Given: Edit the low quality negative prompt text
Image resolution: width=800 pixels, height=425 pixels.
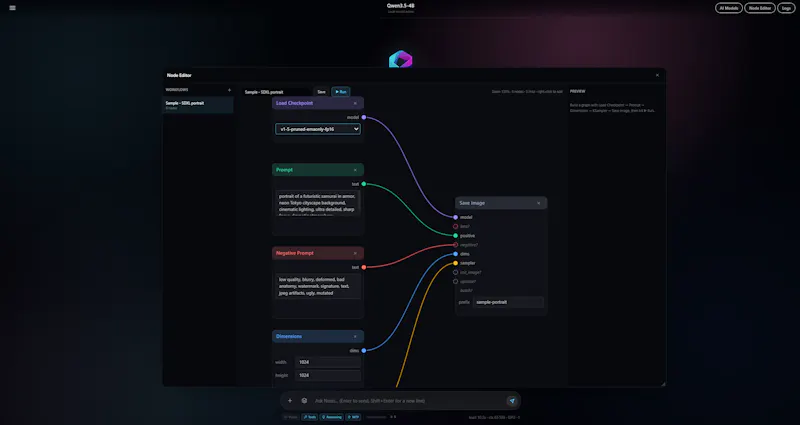Looking at the screenshot, I should pyautogui.click(x=318, y=286).
